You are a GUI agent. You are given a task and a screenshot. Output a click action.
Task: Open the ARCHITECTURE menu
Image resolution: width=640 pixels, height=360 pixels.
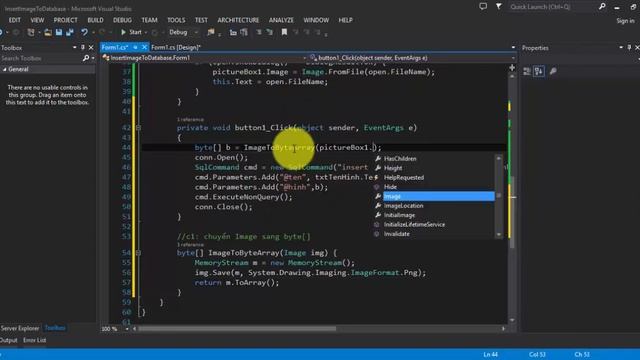pyautogui.click(x=238, y=20)
